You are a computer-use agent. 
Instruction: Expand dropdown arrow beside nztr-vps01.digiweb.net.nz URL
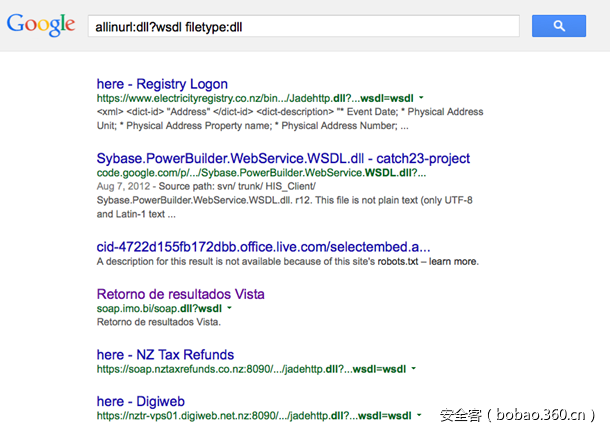tap(419, 415)
